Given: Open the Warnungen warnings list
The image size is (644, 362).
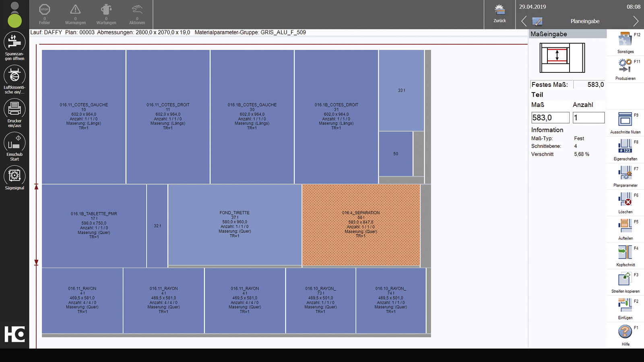Looking at the screenshot, I should (75, 14).
